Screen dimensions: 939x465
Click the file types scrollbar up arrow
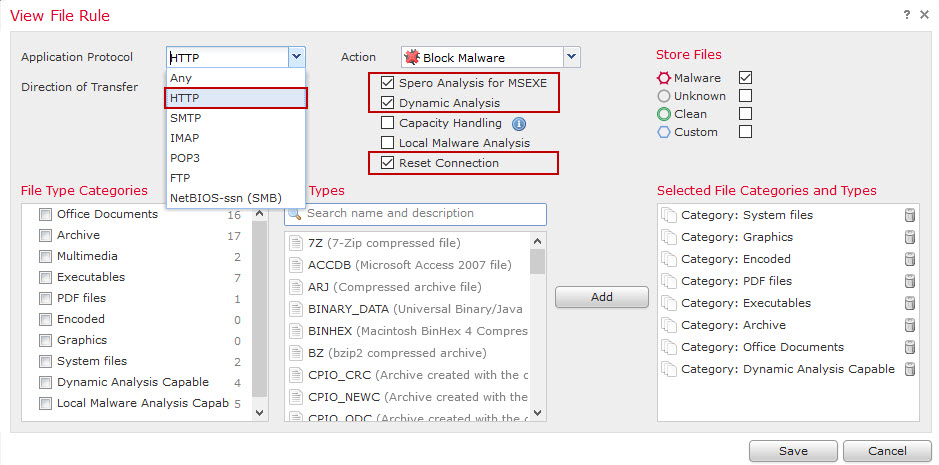(537, 241)
